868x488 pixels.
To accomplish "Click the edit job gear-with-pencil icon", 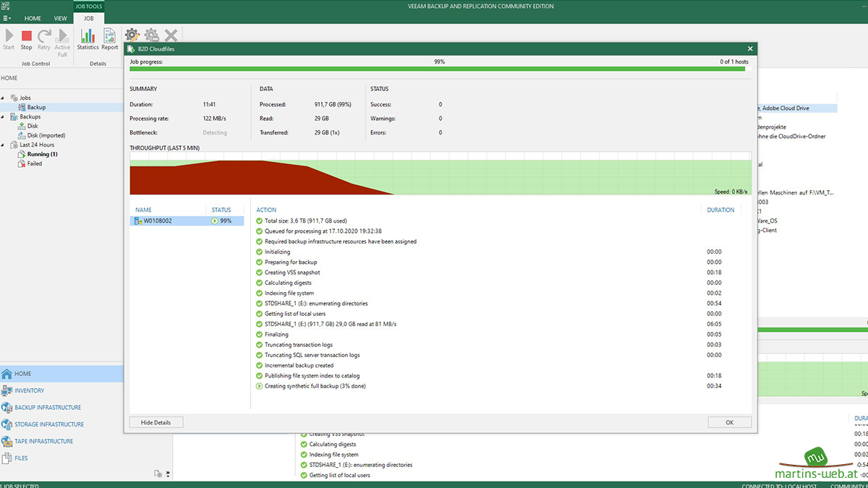I will point(132,35).
